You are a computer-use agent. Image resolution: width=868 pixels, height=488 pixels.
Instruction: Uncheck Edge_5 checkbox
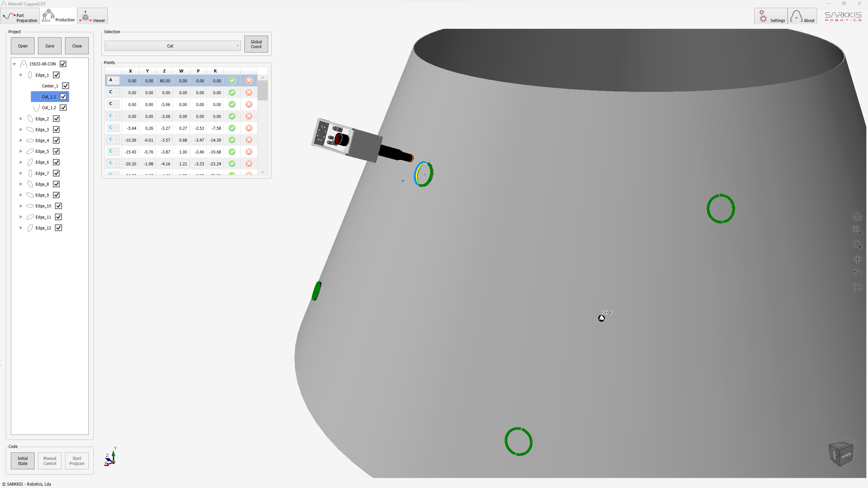click(56, 151)
